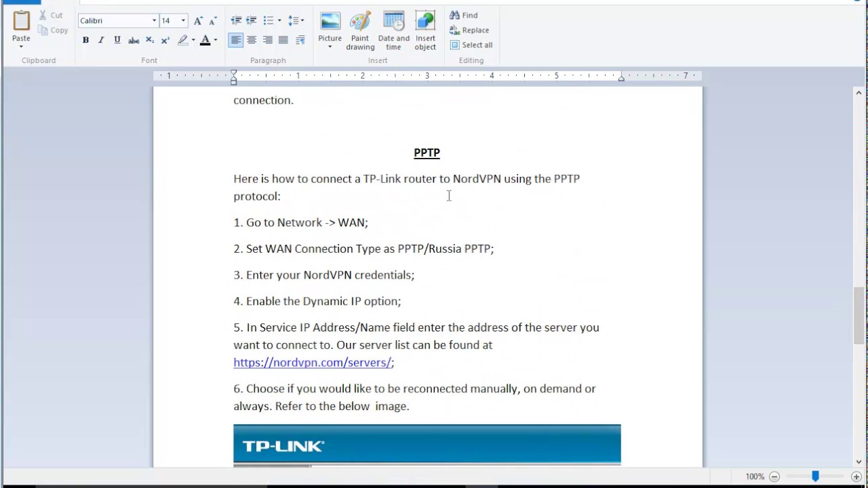This screenshot has height=488, width=868.
Task: Click the Paste clipboard icon
Action: [x=21, y=21]
